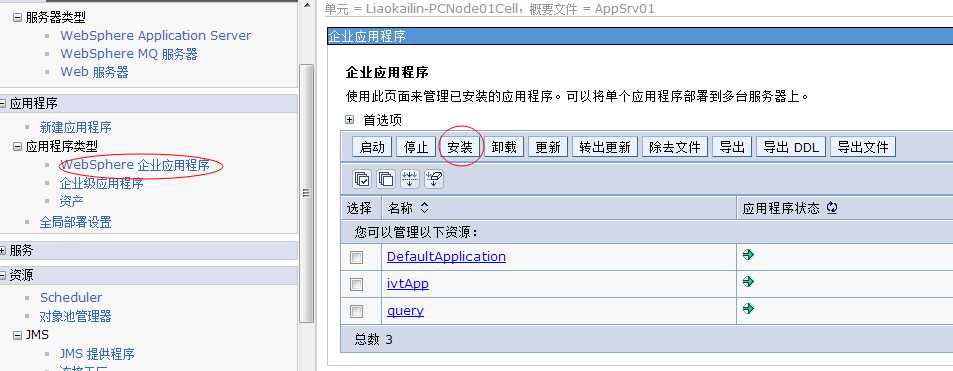The image size is (953, 371).
Task: Check the query row checkbox
Action: click(357, 311)
